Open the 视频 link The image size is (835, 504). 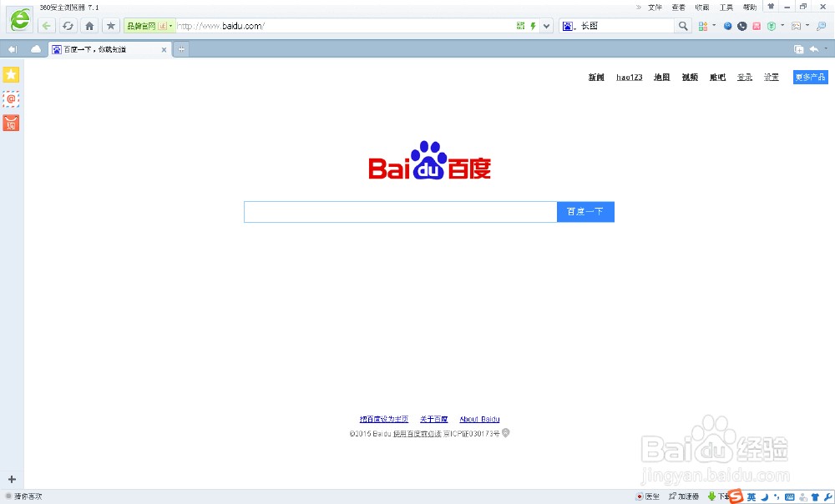coord(691,77)
